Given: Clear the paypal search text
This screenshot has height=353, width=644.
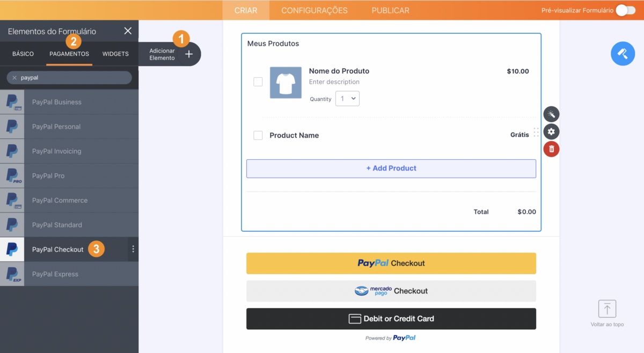Looking at the screenshot, I should tap(14, 78).
